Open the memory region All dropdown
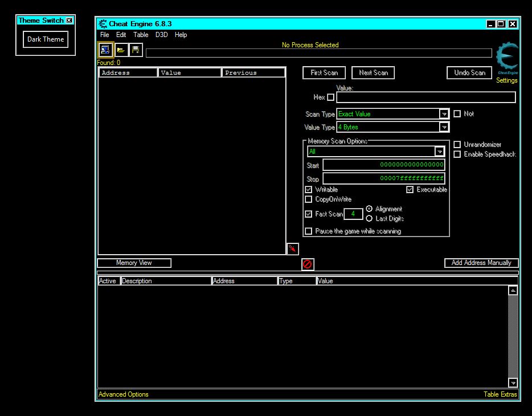 [x=439, y=152]
